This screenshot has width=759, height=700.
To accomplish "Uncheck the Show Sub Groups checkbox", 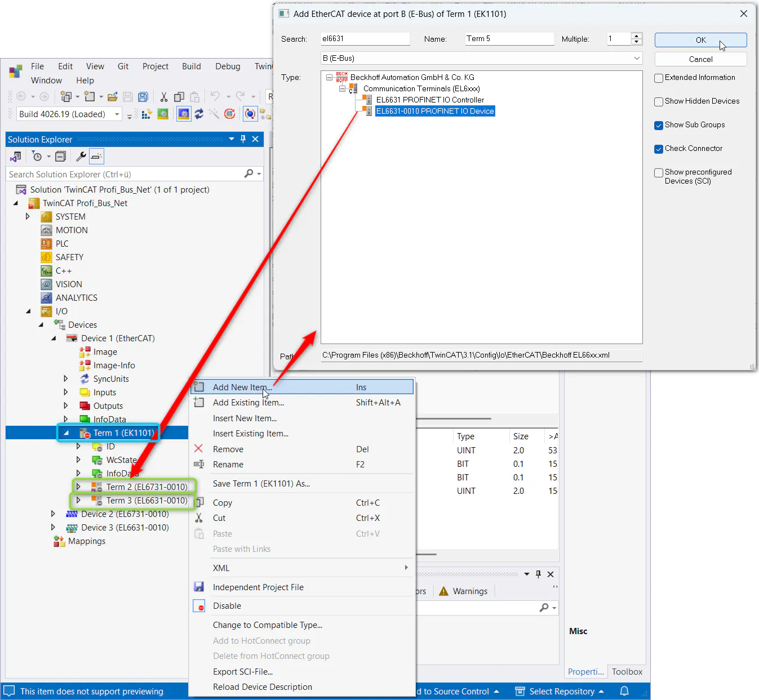I will tap(659, 126).
